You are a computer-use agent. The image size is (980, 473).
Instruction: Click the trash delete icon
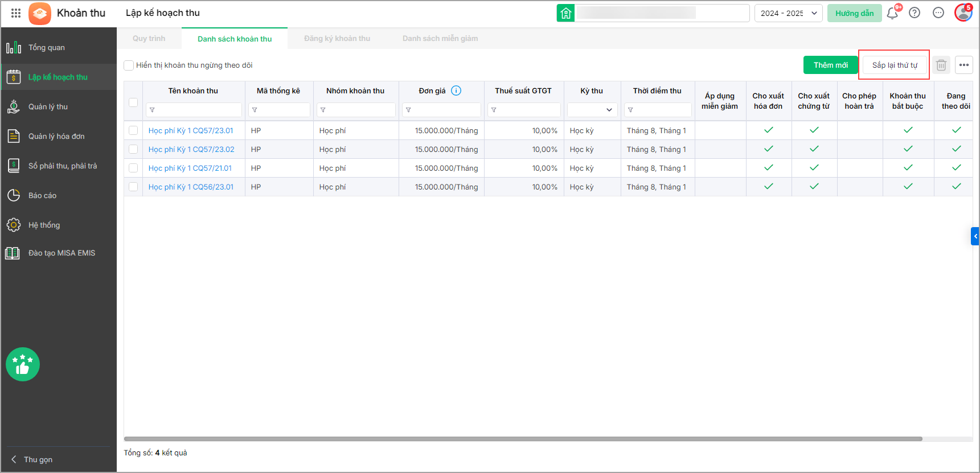pos(941,65)
